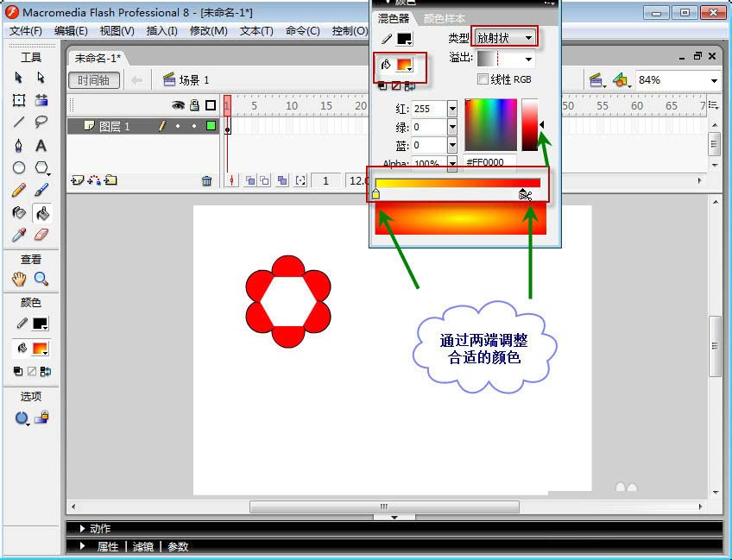Select the Hand tool
732x560 pixels.
[x=19, y=279]
